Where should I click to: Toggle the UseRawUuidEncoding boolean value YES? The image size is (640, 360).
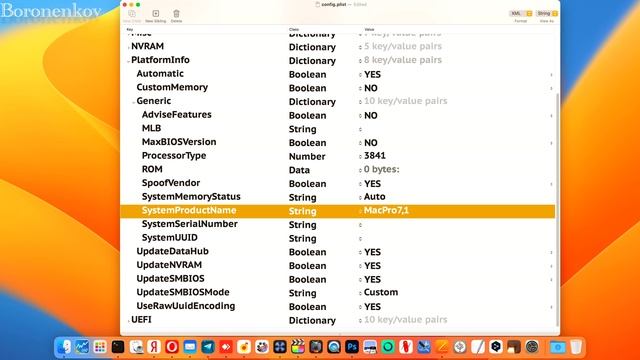tap(372, 307)
